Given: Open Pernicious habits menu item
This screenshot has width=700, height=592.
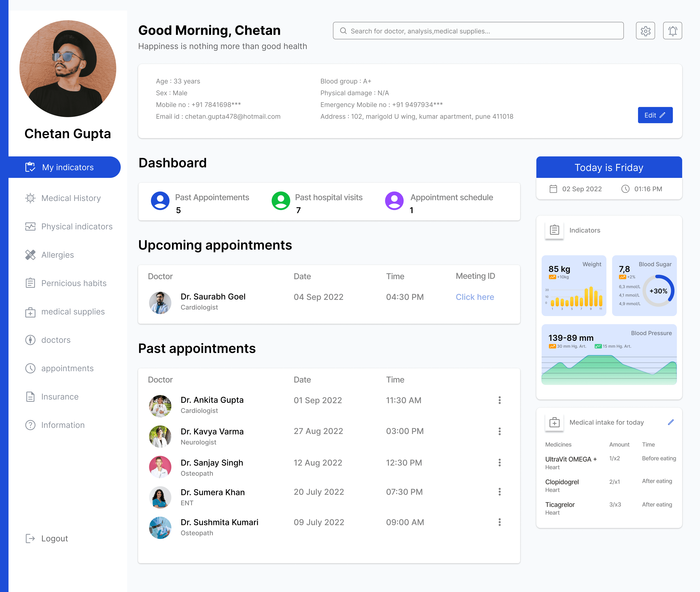Looking at the screenshot, I should point(74,283).
